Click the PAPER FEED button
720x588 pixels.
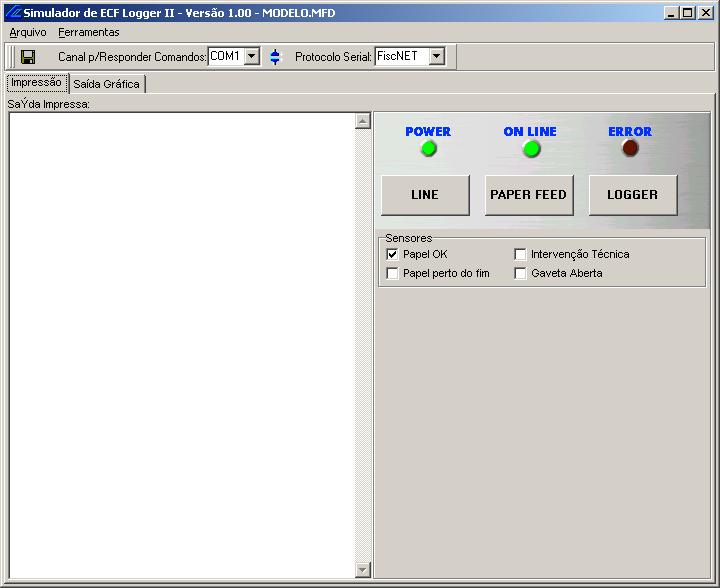529,195
